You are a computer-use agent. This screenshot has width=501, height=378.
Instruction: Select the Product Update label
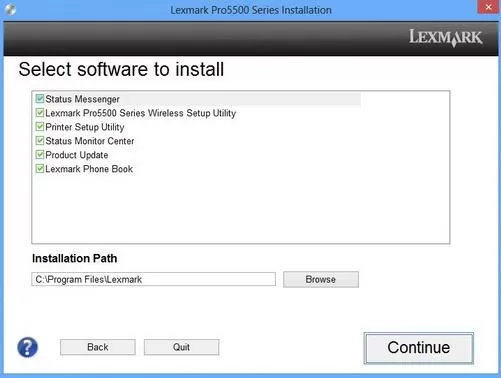[x=77, y=155]
